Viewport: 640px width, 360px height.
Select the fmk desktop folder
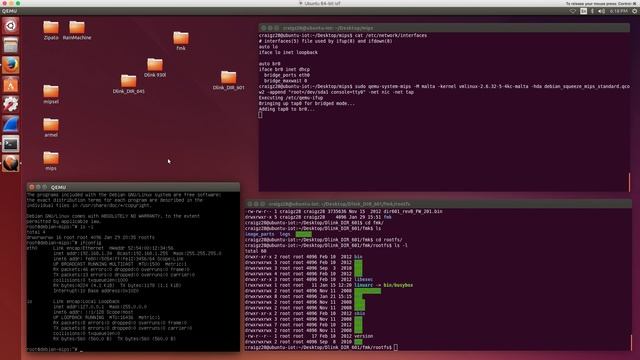pos(181,41)
